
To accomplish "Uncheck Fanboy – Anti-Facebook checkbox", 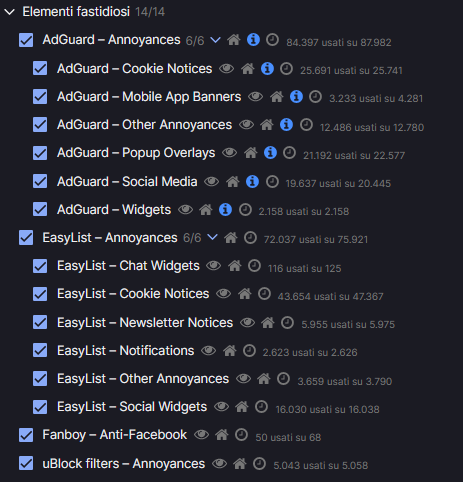I will coord(26,435).
